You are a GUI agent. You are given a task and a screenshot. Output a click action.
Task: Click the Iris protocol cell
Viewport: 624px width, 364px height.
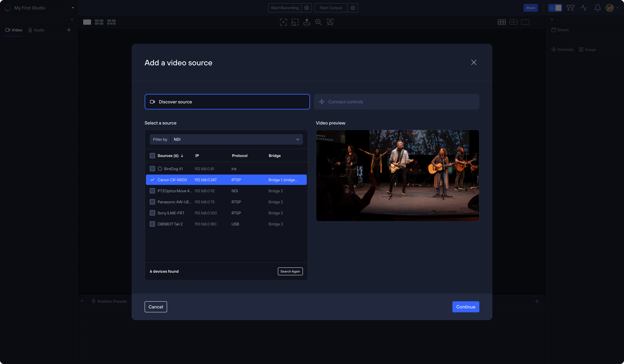[234, 169]
